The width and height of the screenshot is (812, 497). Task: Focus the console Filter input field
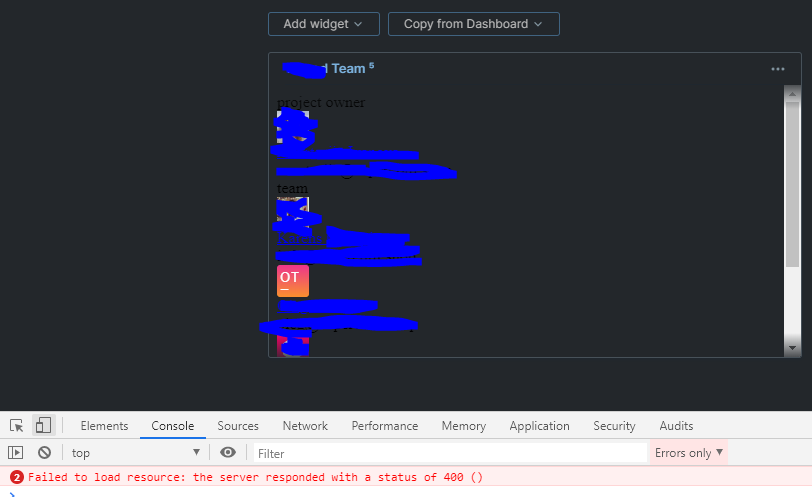pyautogui.click(x=450, y=453)
